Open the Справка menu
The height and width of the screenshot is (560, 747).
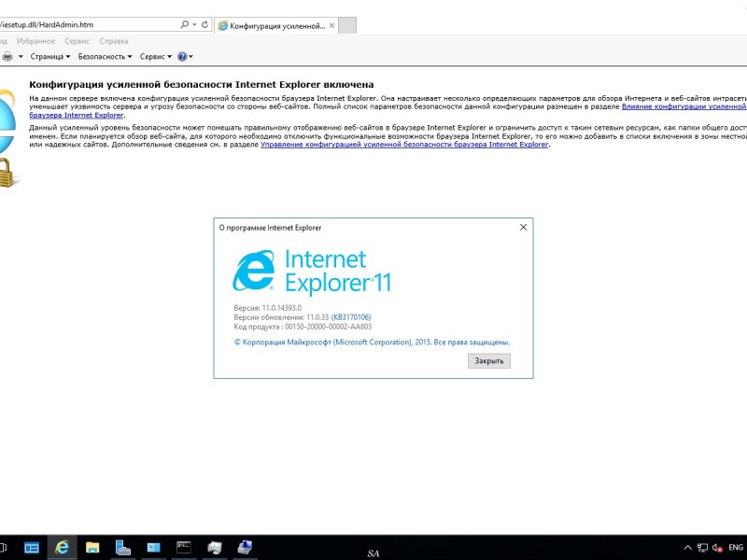(114, 41)
